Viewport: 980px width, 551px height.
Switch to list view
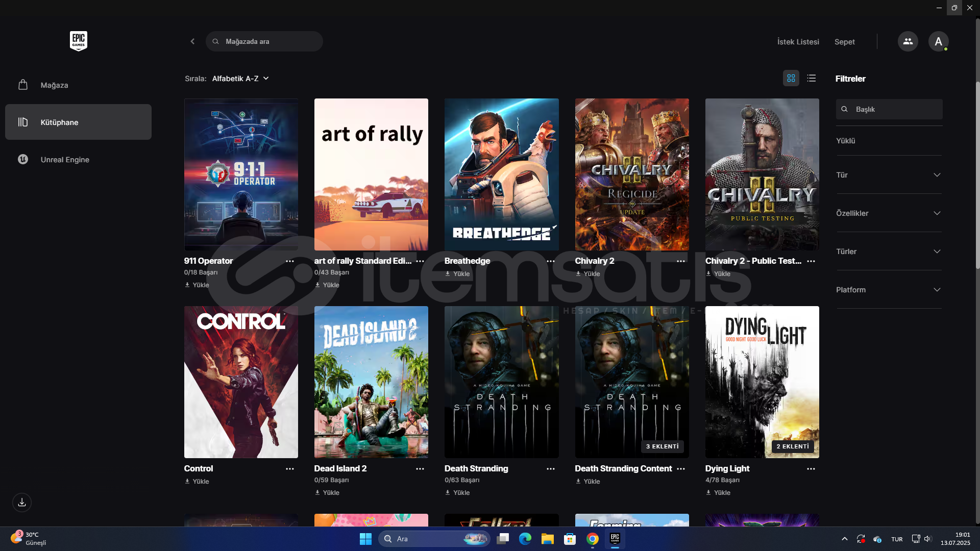click(811, 78)
